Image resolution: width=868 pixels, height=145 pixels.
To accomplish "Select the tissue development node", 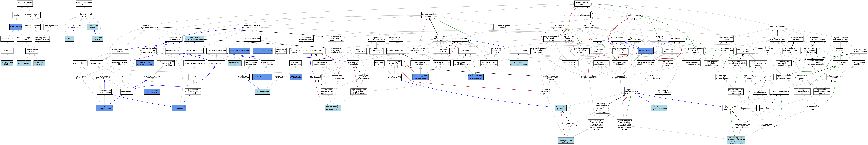I will tap(252, 39).
